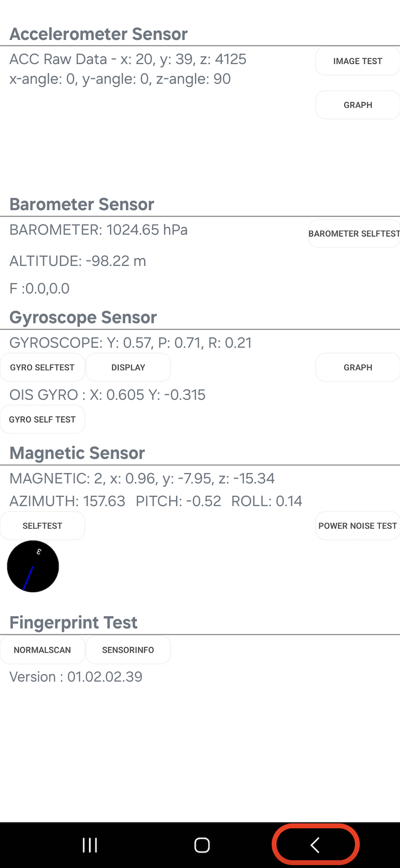The width and height of the screenshot is (400, 868).
Task: Open recent apps from navigation bar
Action: [90, 845]
